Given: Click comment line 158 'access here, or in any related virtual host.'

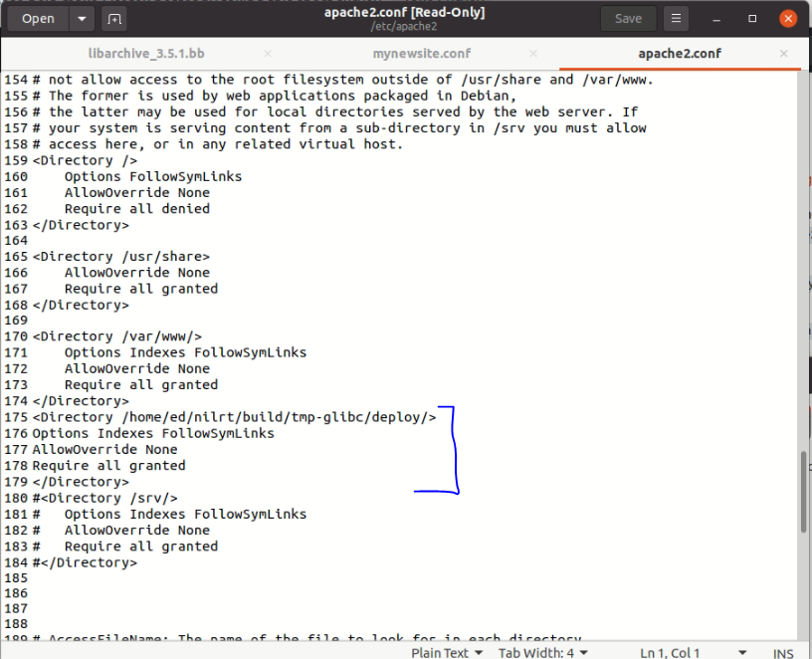Looking at the screenshot, I should tap(218, 144).
